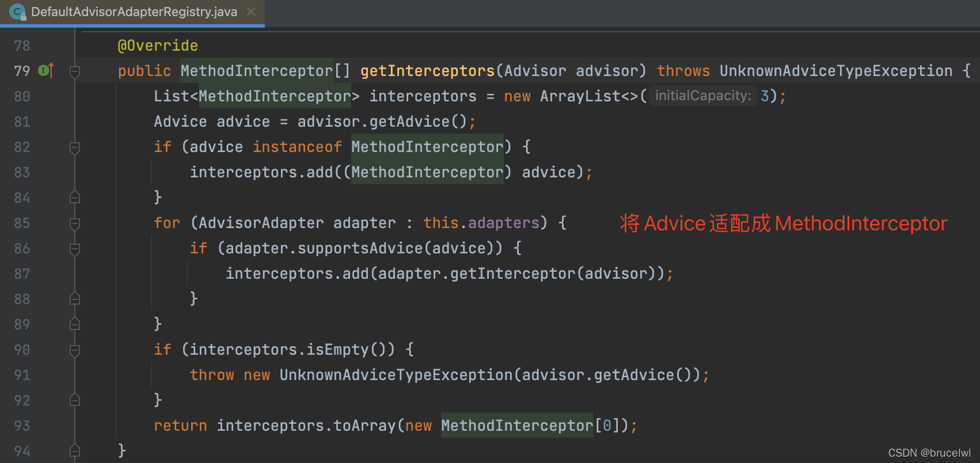Viewport: 980px width, 463px height.
Task: Click supportsAdvice method call on line 86
Action: coord(360,248)
